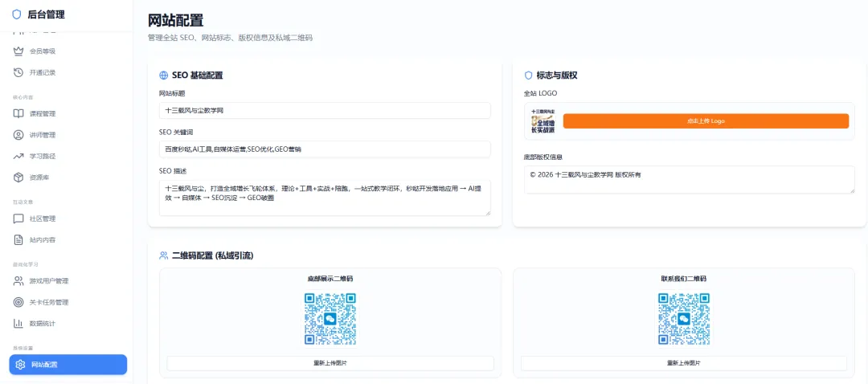Click 重新上传图片 under 底部展示二维码

tap(330, 363)
